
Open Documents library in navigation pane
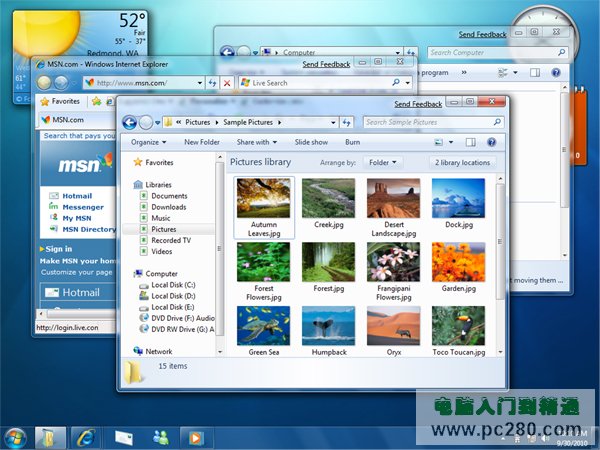[x=164, y=196]
